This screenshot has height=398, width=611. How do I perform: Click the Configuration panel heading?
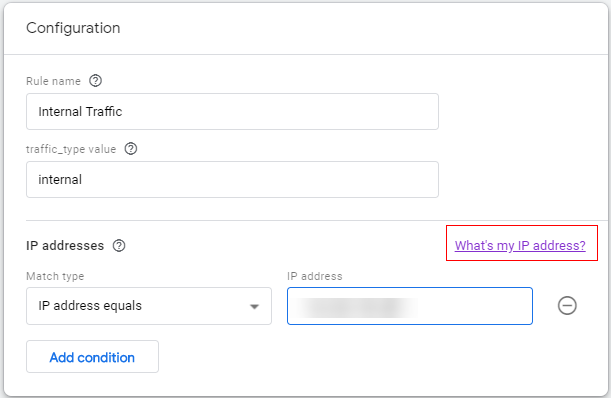tap(73, 28)
